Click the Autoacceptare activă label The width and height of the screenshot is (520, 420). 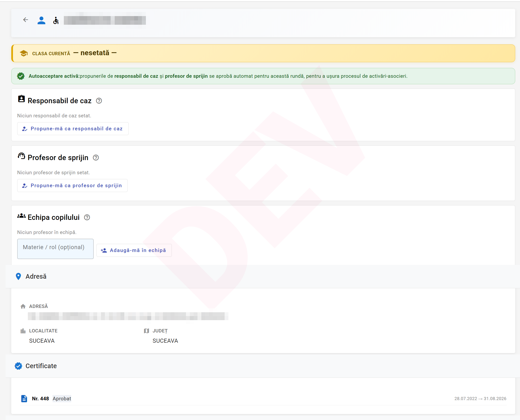point(54,76)
